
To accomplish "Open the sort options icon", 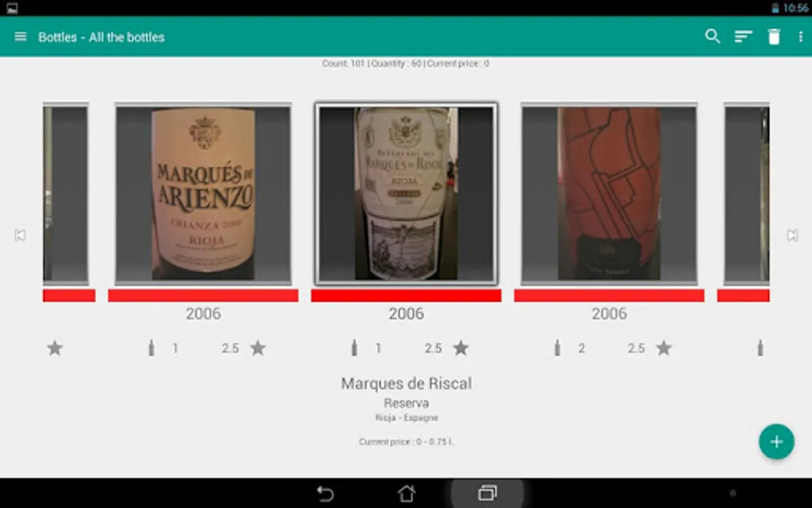I will [743, 37].
